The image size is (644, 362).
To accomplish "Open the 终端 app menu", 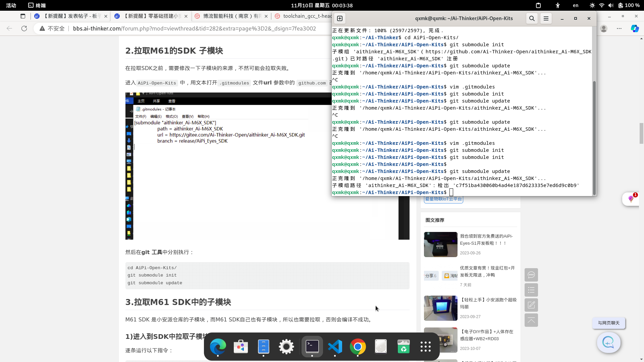I will pos(37,5).
